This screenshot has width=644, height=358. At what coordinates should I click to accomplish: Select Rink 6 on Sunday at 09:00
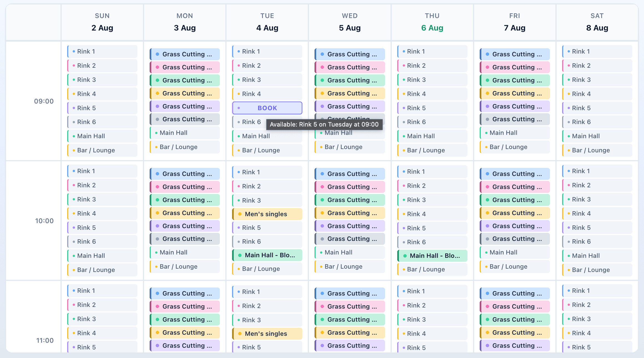[x=102, y=122]
